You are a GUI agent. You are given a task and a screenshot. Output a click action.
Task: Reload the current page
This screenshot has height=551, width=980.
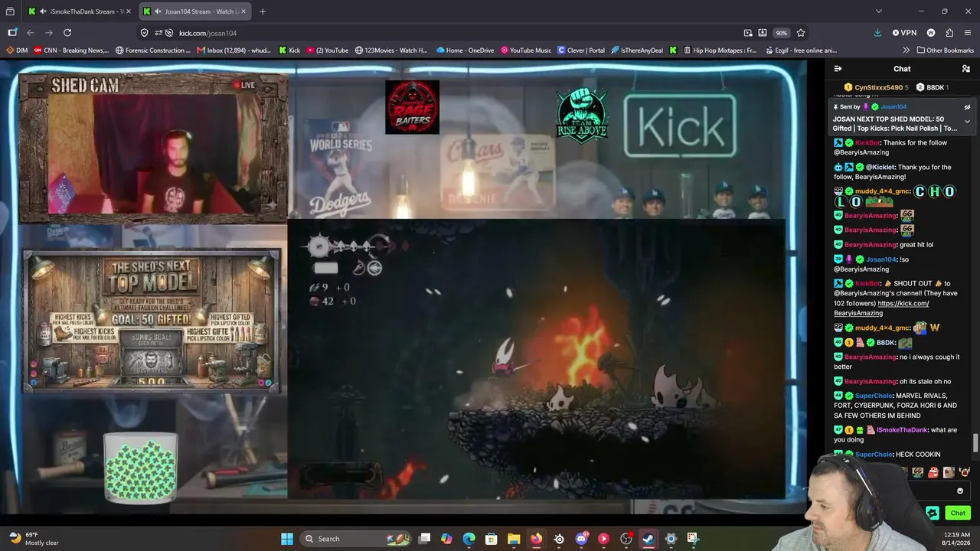click(67, 33)
